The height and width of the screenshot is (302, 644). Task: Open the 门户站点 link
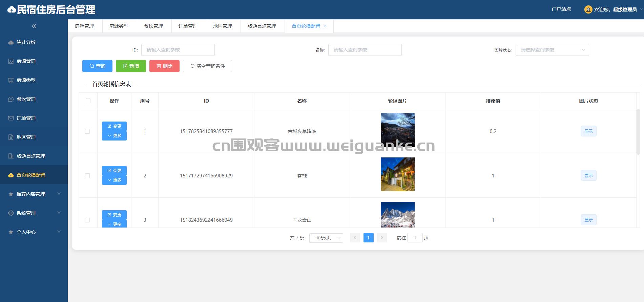tap(561, 9)
